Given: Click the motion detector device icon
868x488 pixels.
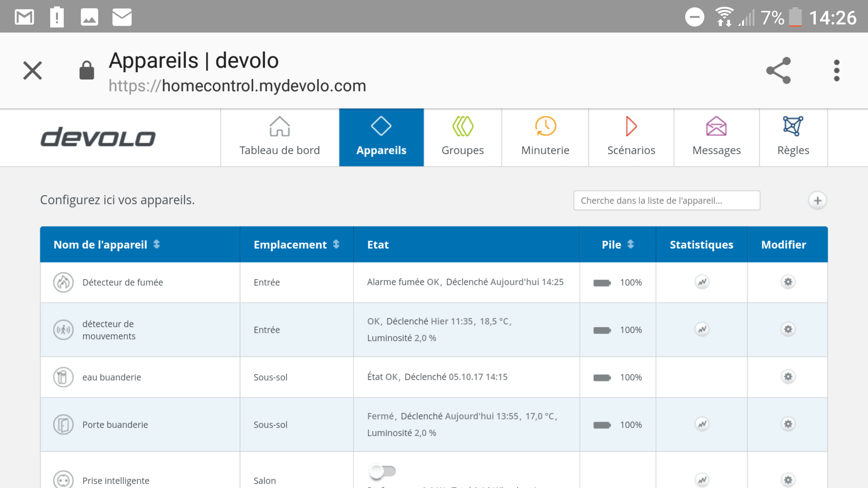Looking at the screenshot, I should pos(63,330).
